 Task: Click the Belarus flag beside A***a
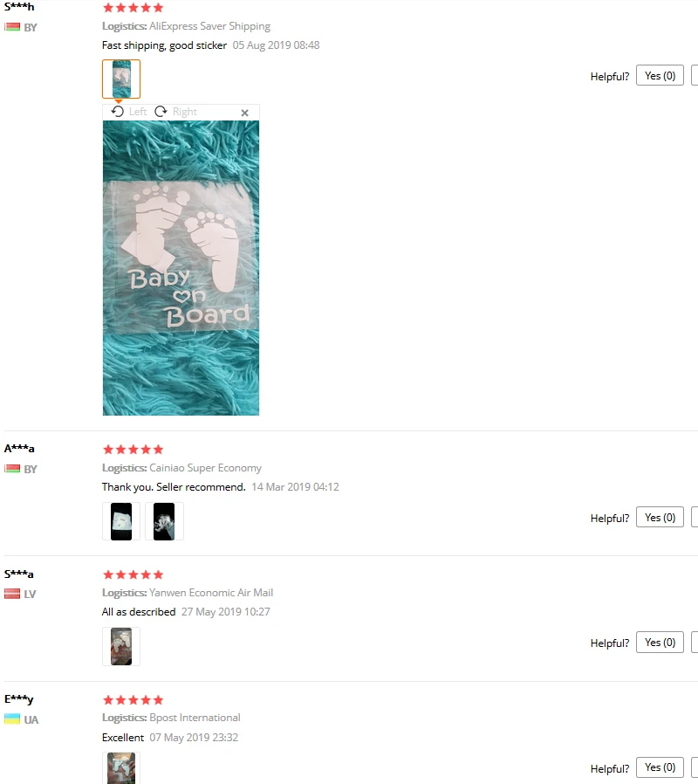(x=12, y=469)
